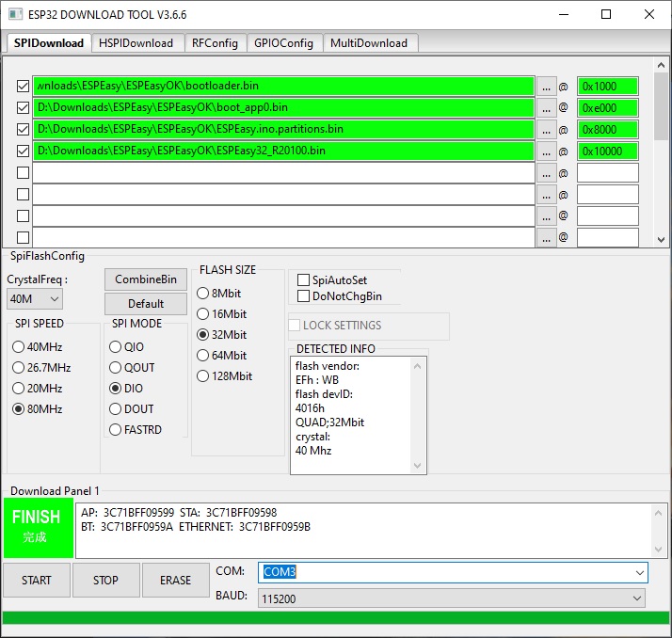
Task: Open the GPIOConfig tab
Action: (x=283, y=43)
